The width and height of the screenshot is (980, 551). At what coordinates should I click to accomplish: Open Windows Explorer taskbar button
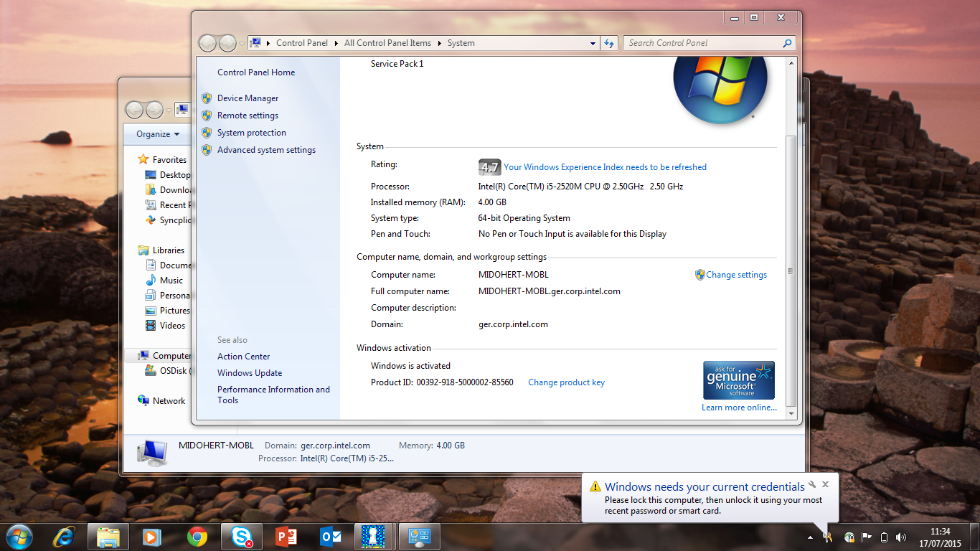108,537
